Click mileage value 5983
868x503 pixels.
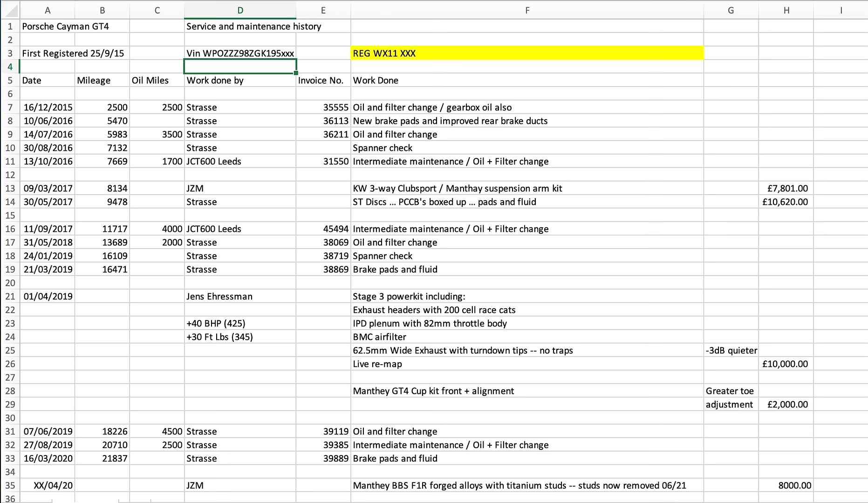point(102,134)
